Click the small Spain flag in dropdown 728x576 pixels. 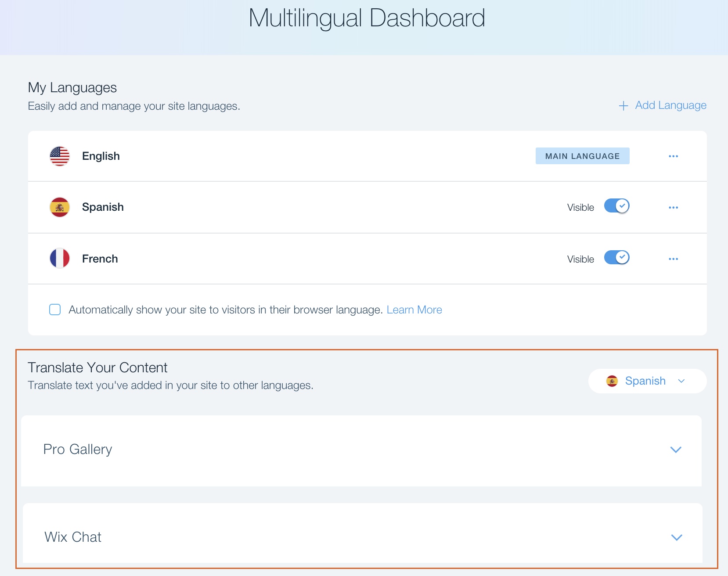point(612,381)
